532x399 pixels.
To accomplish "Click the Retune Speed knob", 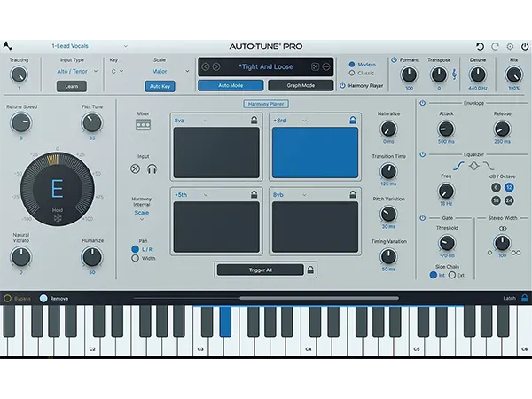I will (20, 123).
